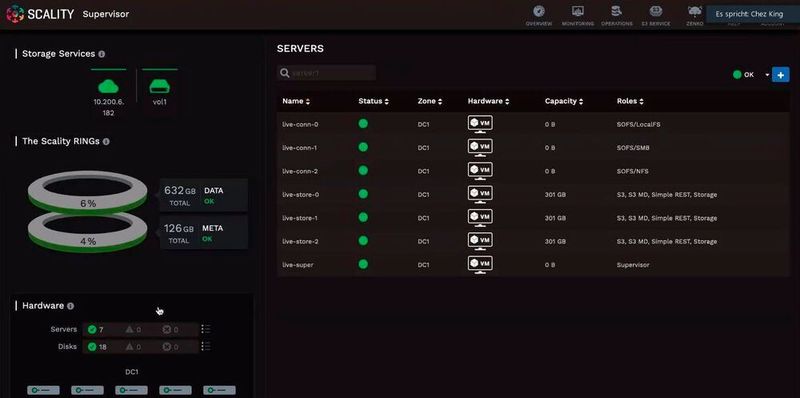Open the live-store-2 server row name
Image resolution: width=800 pixels, height=398 pixels.
301,242
